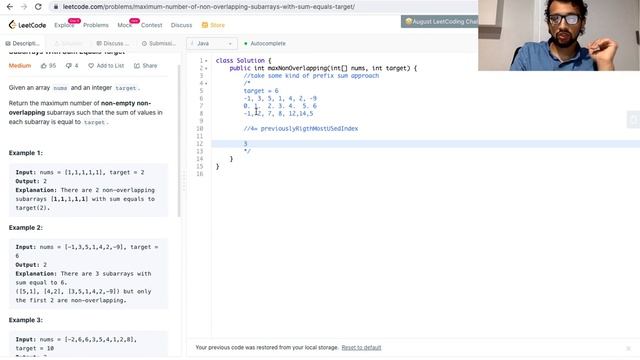Open the LeetCode logo home link
This screenshot has height=360, width=640.
point(27,25)
